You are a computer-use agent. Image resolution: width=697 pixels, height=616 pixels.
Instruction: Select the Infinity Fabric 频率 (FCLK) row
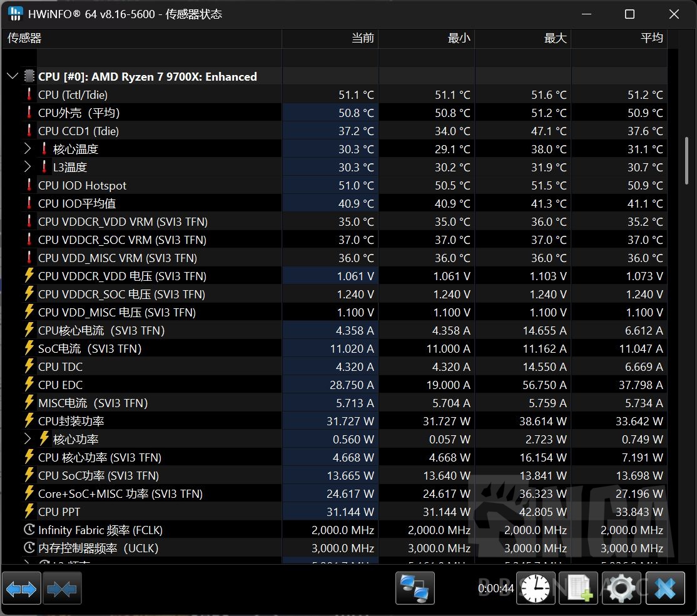pyautogui.click(x=100, y=530)
